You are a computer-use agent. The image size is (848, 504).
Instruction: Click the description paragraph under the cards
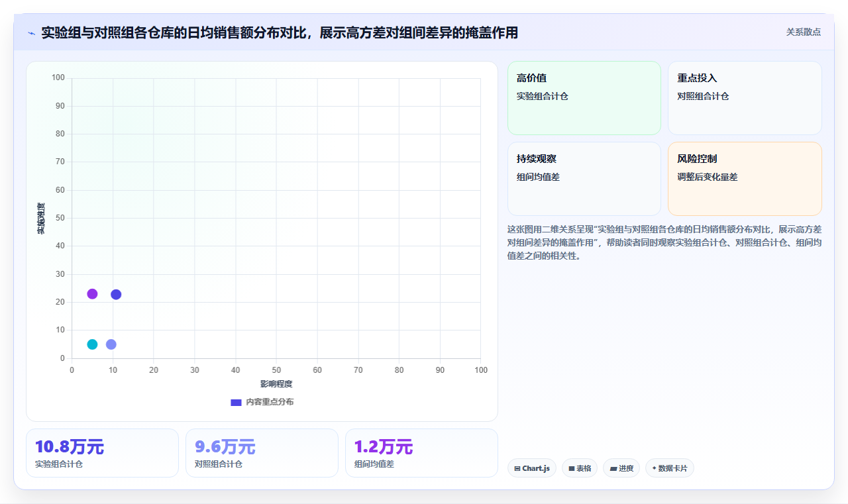pyautogui.click(x=664, y=242)
